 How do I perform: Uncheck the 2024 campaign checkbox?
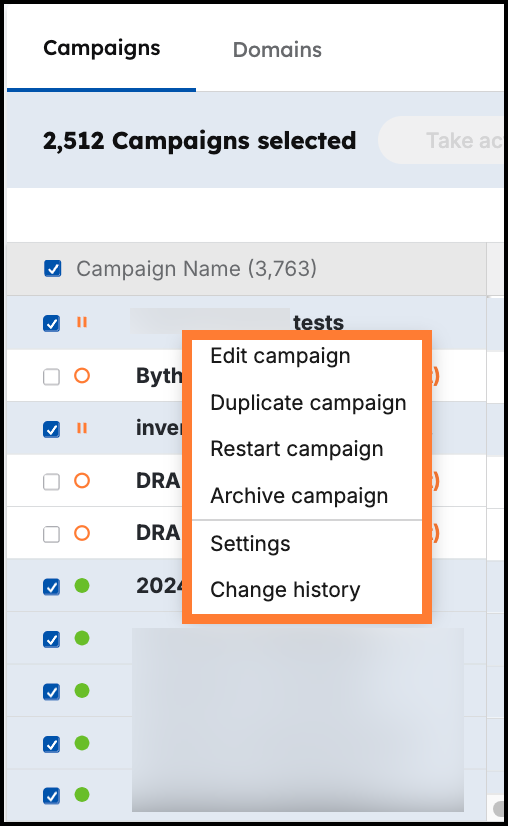point(51,586)
